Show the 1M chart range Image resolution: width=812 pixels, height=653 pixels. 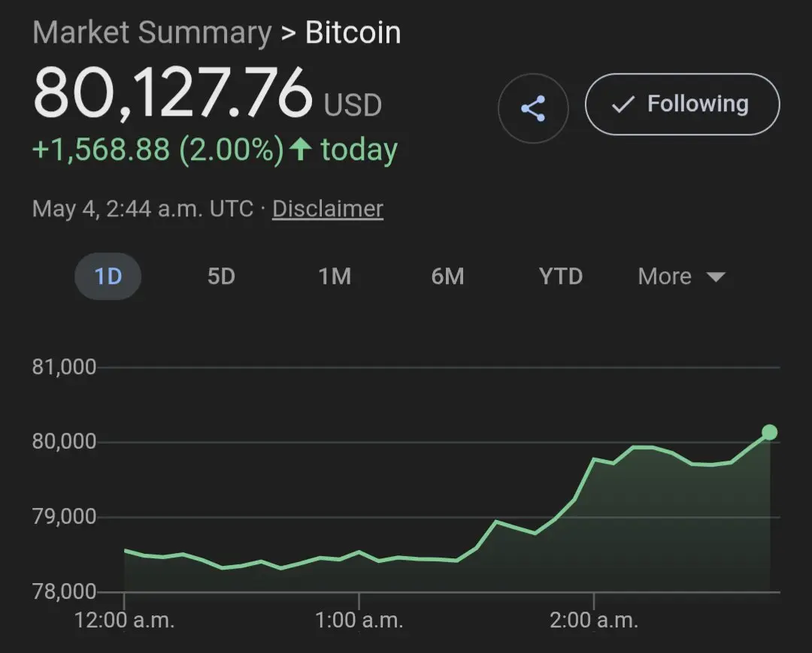click(x=335, y=277)
